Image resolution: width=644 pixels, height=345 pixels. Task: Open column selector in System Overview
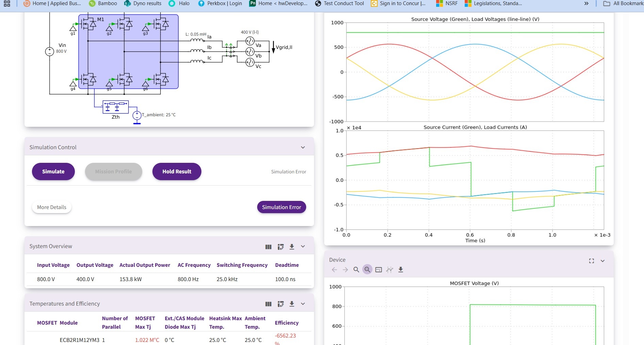268,247
